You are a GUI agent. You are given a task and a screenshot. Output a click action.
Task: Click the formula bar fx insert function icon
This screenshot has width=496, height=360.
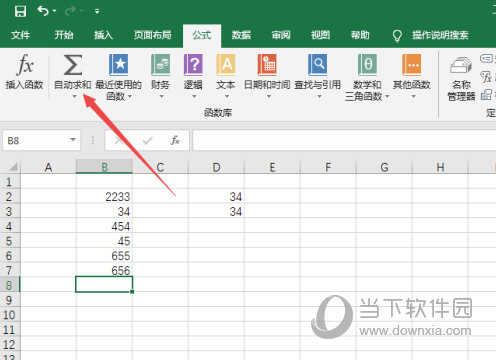175,140
